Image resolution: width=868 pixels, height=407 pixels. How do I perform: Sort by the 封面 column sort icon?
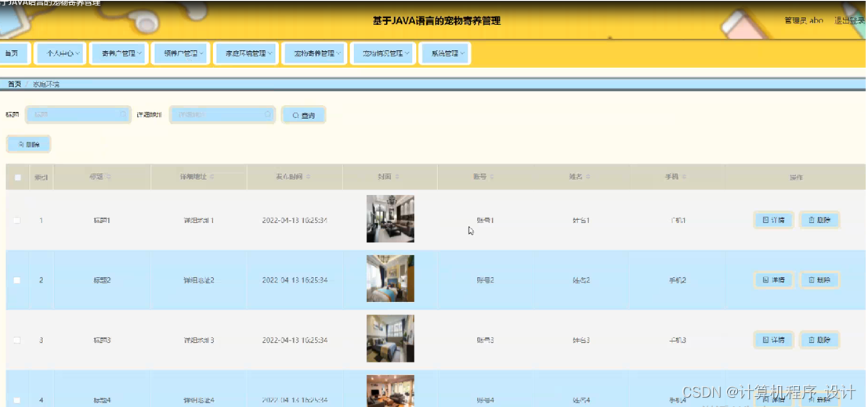397,177
